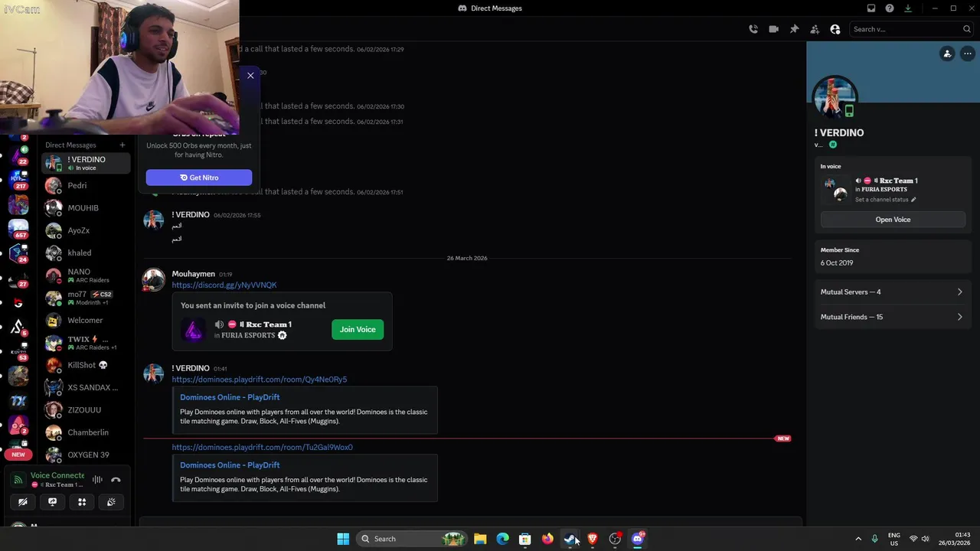
Task: Start a voice call with VERDINO
Action: (x=753, y=29)
